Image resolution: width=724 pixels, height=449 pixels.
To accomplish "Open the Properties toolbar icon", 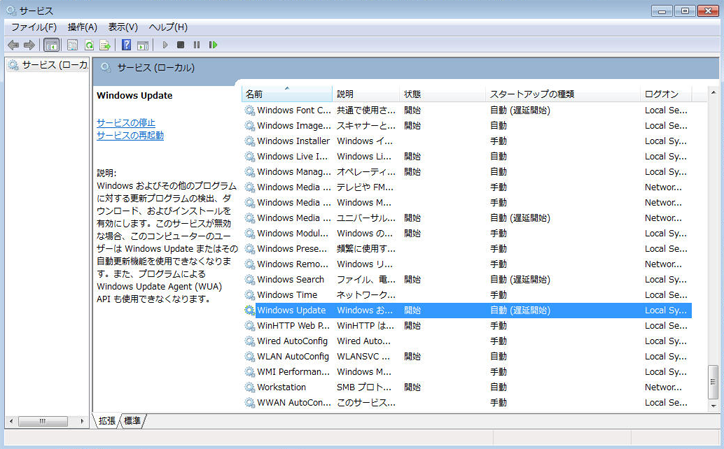I will [72, 45].
